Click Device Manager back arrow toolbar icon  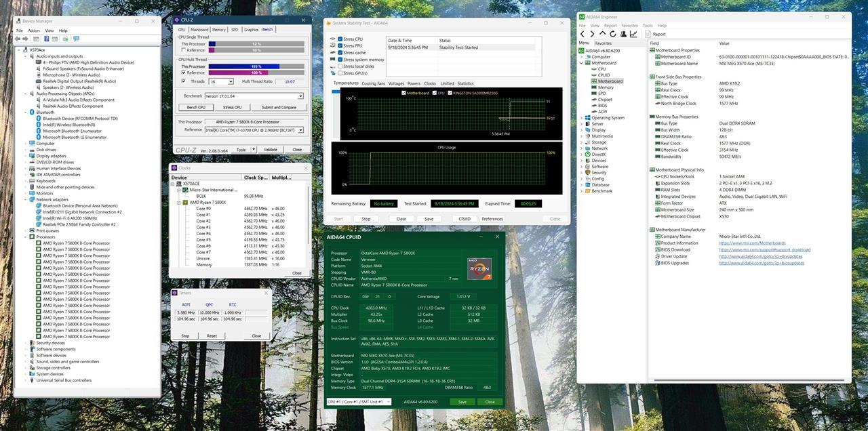point(18,39)
